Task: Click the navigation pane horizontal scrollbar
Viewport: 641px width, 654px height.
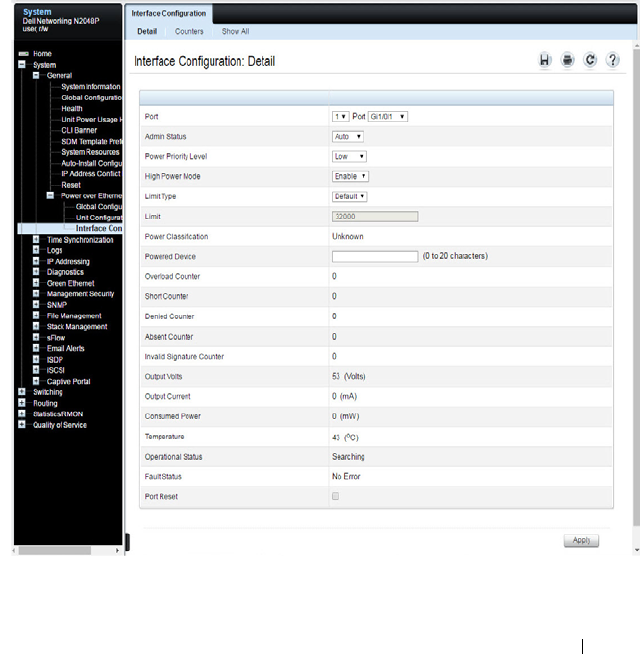Action: click(x=55, y=551)
